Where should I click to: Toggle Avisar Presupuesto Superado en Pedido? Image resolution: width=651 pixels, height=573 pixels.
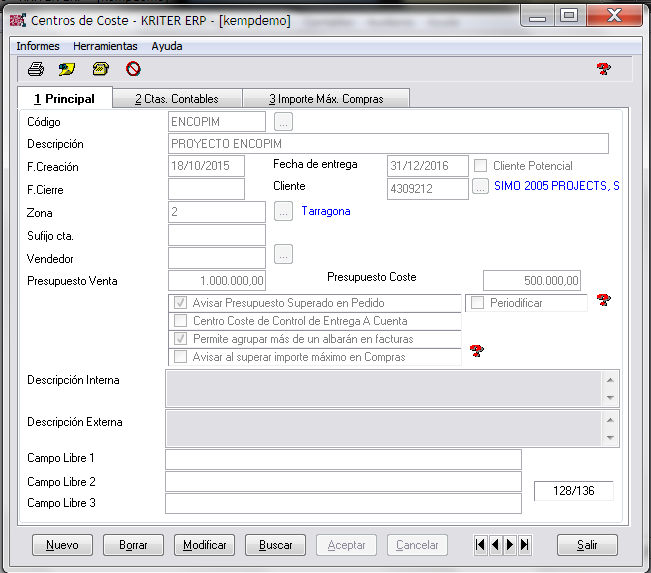[x=180, y=303]
